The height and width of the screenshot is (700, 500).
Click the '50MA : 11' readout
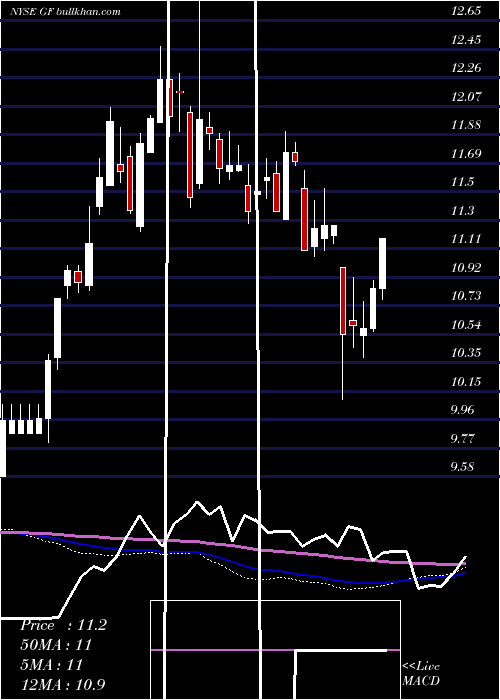pos(56,645)
